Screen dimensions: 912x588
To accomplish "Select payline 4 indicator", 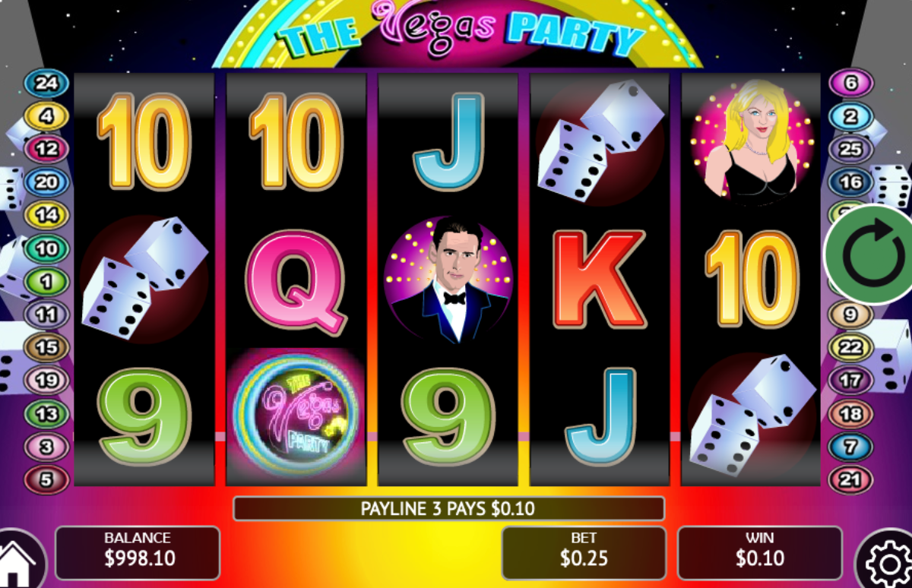I will coord(46,116).
